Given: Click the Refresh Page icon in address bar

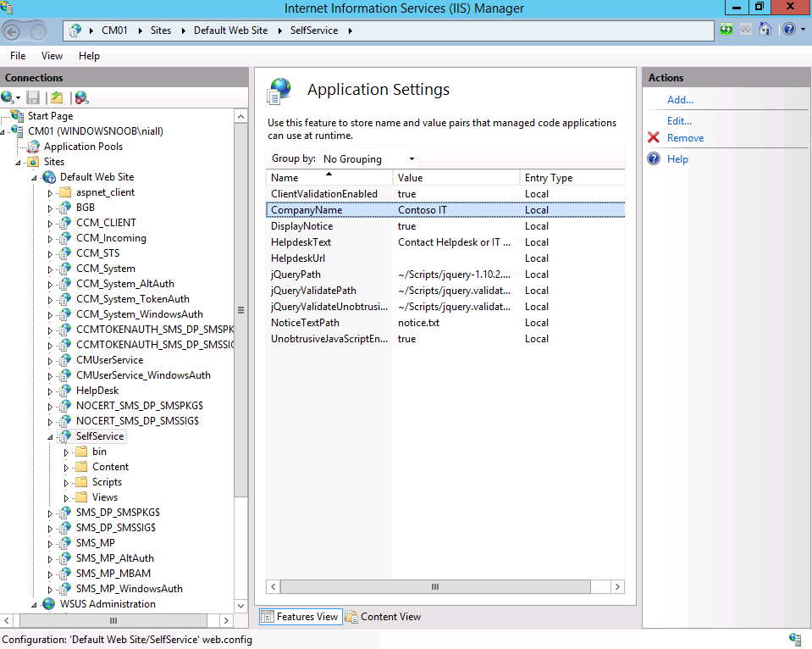Looking at the screenshot, I should click(726, 30).
